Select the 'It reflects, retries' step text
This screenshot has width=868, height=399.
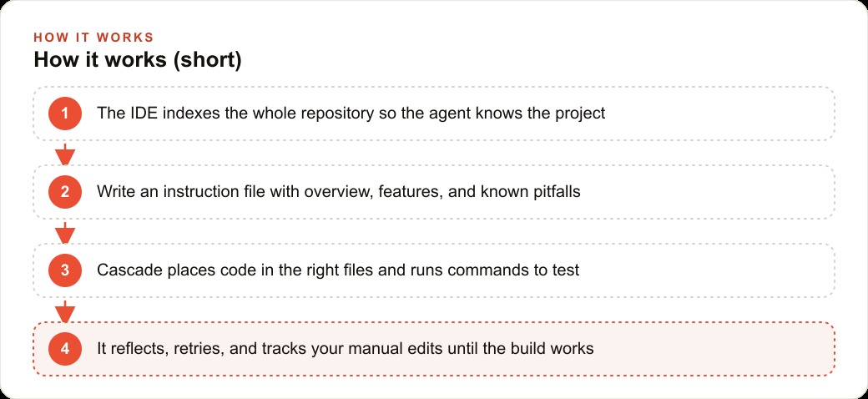pyautogui.click(x=346, y=349)
